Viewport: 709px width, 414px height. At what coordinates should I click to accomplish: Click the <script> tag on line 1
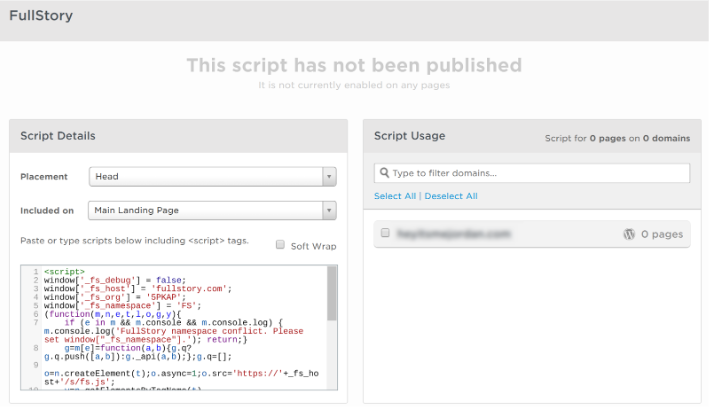tap(64, 272)
